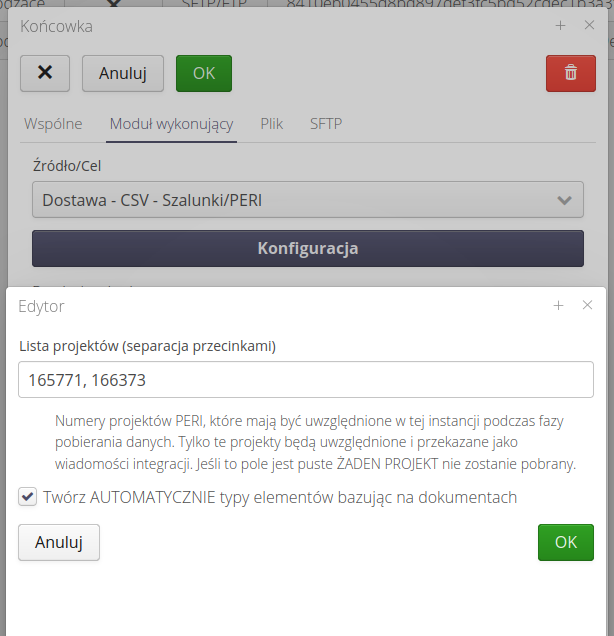Click the black X discard button
Viewport: 614px width, 636px height.
pos(45,73)
